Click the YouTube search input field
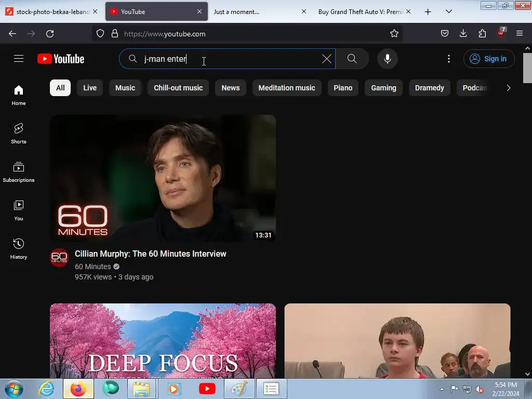The image size is (532, 399). click(x=228, y=59)
